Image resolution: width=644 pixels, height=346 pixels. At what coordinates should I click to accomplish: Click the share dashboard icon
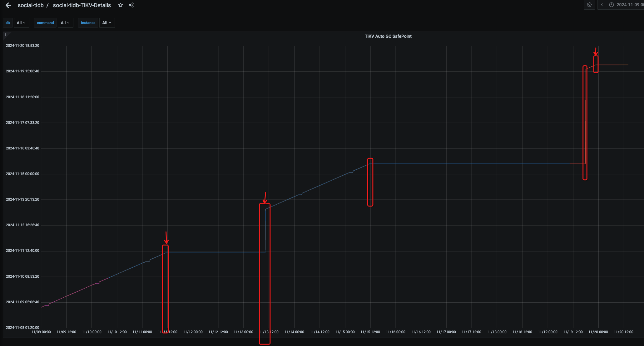pyautogui.click(x=131, y=5)
